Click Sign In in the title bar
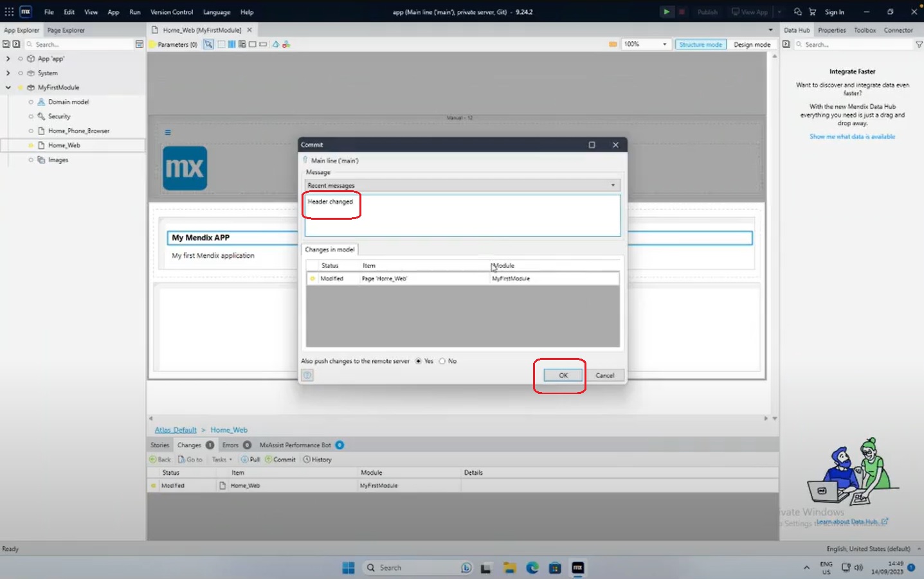The height and width of the screenshot is (579, 924). 835,12
